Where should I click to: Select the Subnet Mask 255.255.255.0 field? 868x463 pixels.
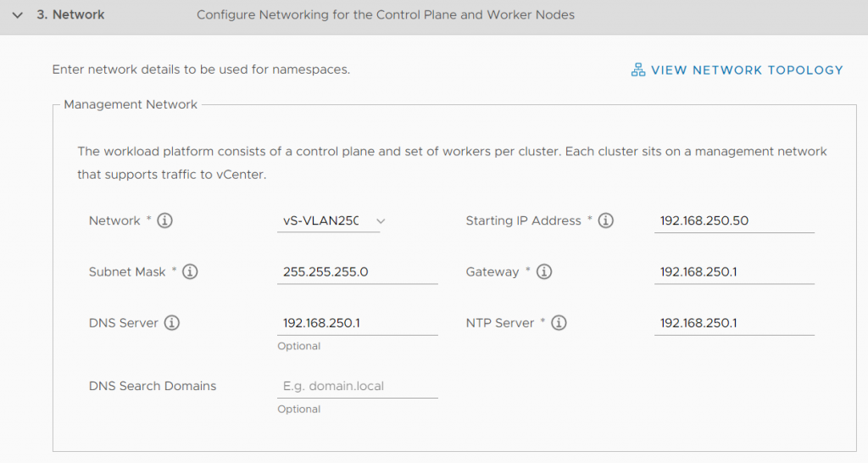pyautogui.click(x=357, y=272)
